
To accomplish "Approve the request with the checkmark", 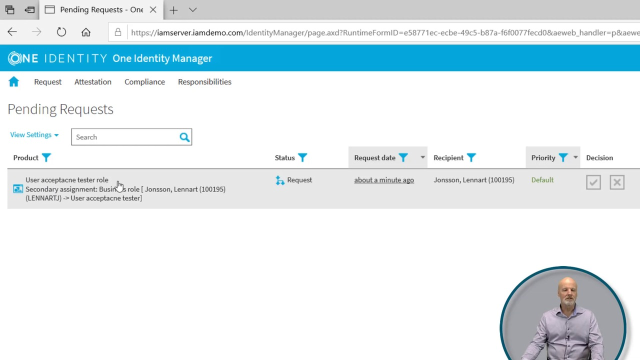I will tap(593, 182).
